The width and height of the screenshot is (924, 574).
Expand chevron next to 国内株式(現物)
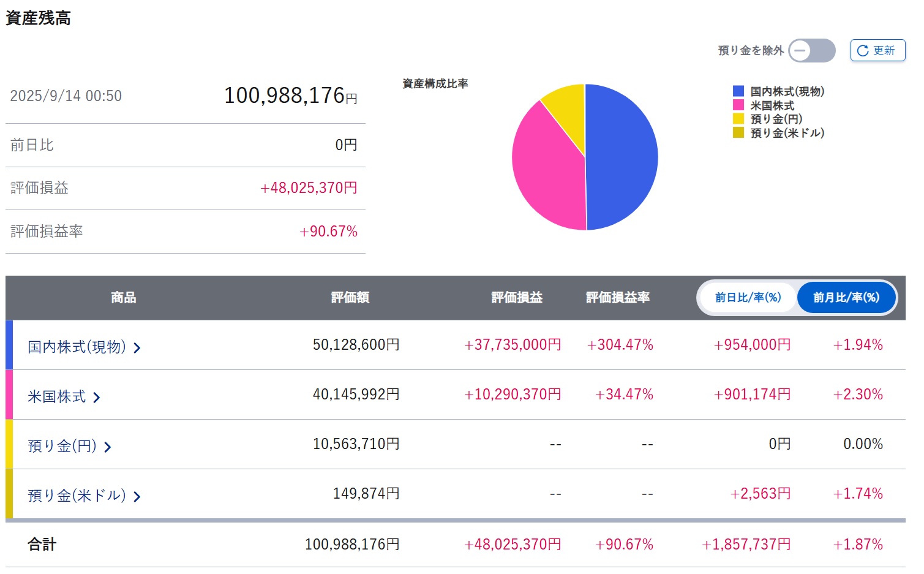[137, 348]
